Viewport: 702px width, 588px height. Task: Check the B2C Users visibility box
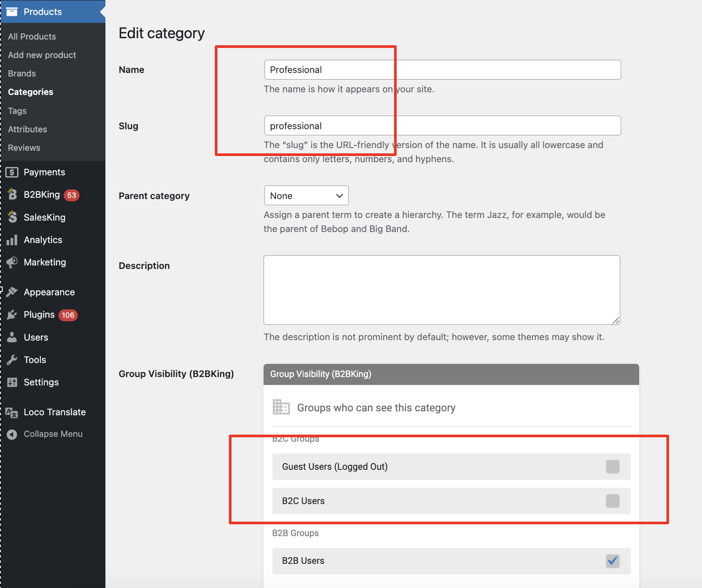coord(612,501)
